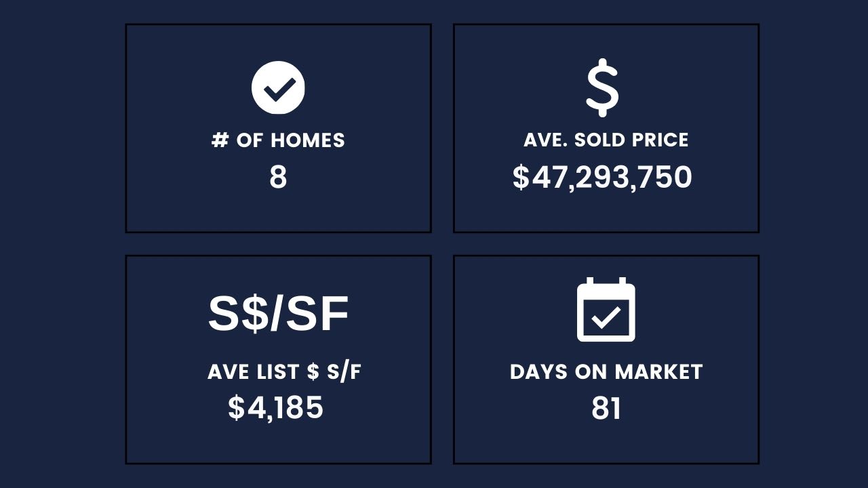Click the $47,293,750 sold price figure

[x=602, y=178]
